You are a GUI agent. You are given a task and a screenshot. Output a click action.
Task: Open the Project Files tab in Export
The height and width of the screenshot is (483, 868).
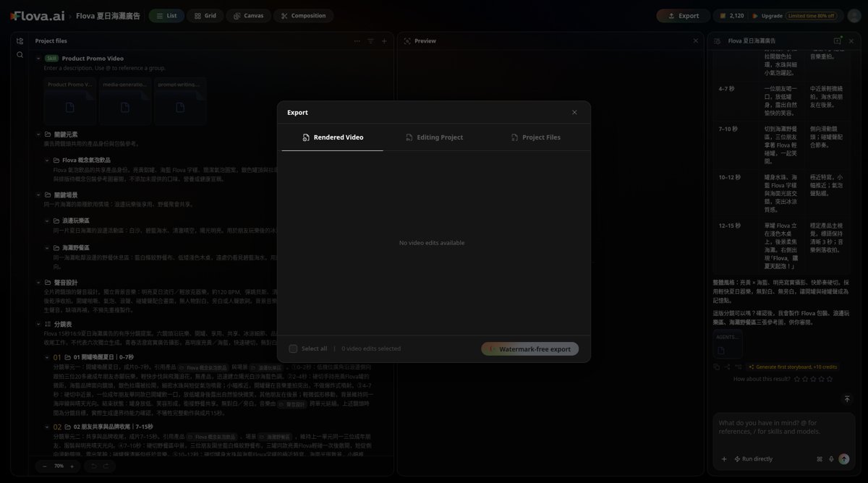coord(535,137)
